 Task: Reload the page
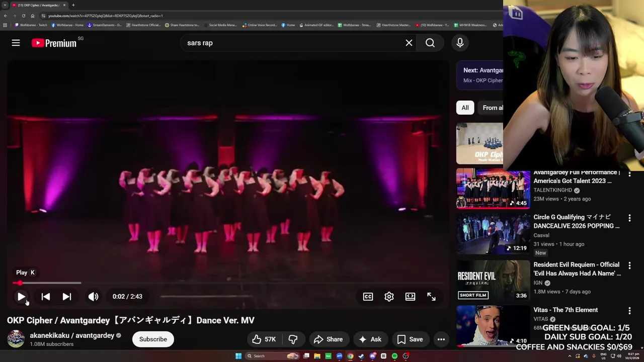[x=23, y=16]
